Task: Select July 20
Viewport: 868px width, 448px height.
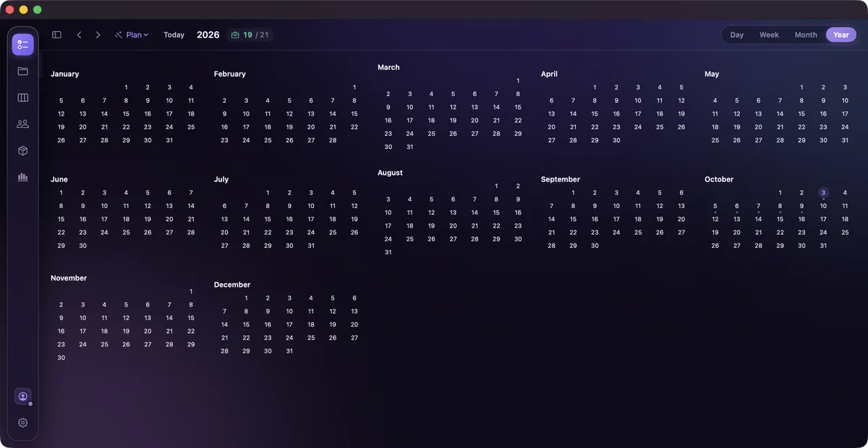Action: 224,233
